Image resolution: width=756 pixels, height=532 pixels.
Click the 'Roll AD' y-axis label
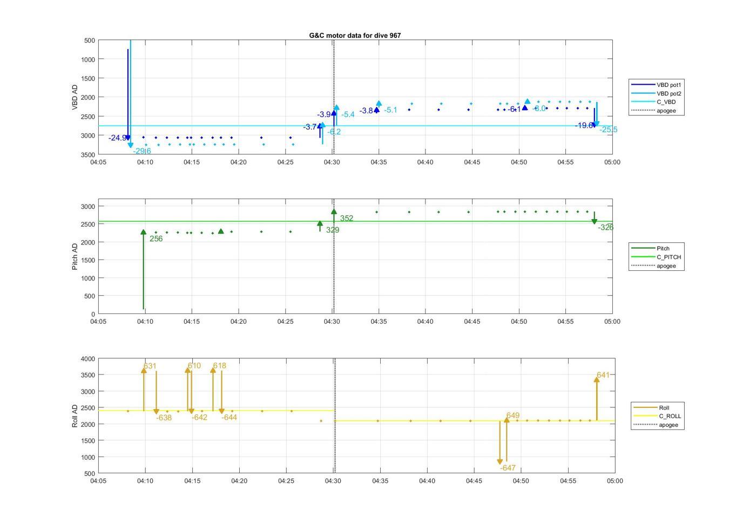click(x=75, y=415)
